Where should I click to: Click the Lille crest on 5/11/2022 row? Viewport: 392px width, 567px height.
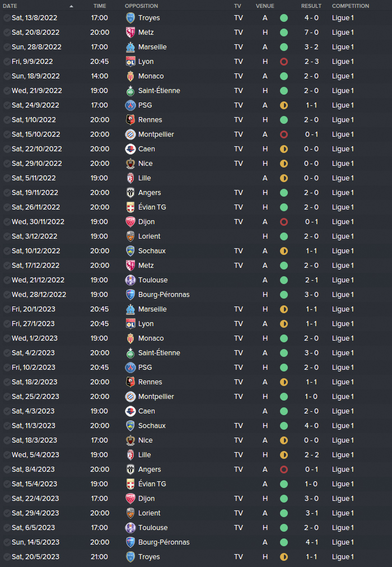coord(130,178)
